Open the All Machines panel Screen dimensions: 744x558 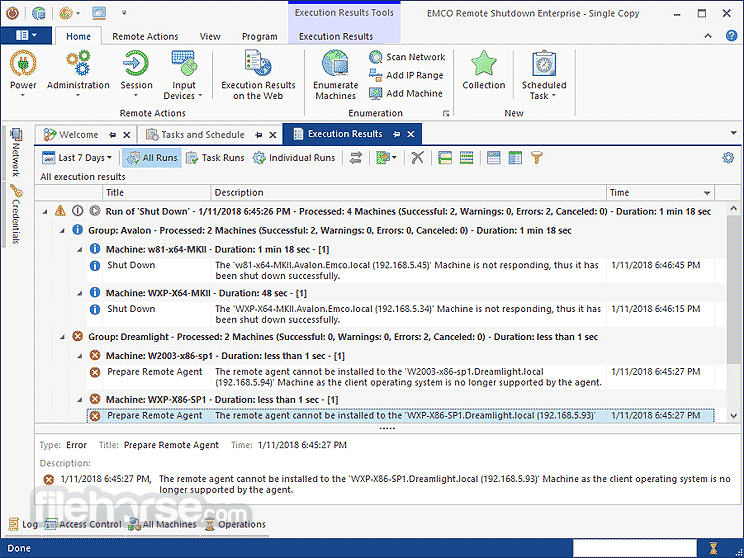[162, 524]
